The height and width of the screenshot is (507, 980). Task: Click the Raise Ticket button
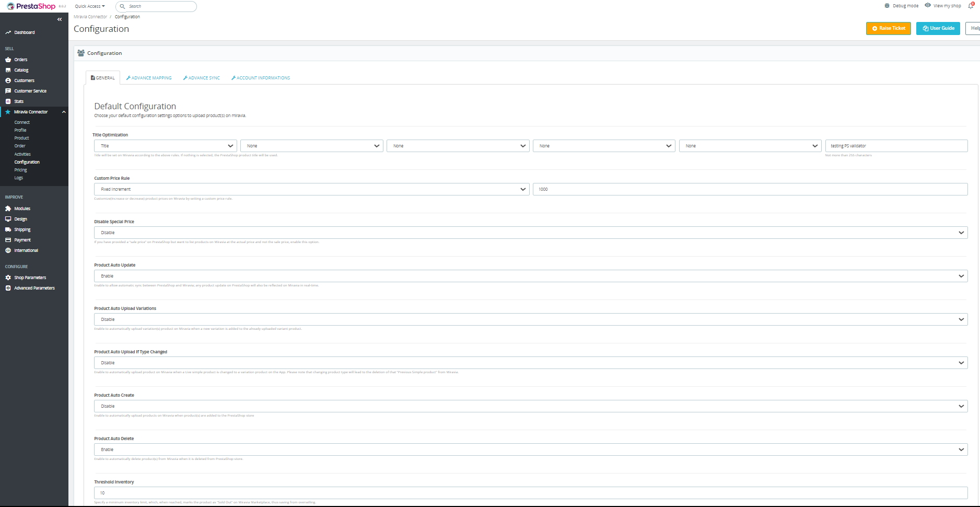point(889,28)
